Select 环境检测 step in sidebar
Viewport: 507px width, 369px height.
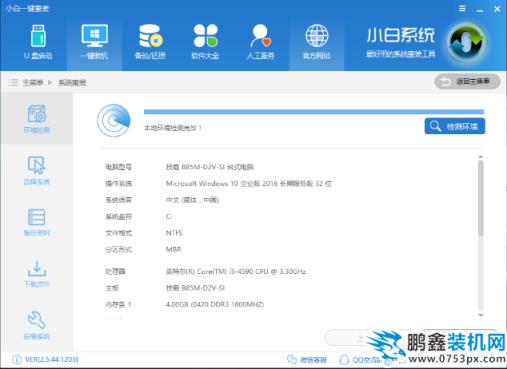pos(37,119)
